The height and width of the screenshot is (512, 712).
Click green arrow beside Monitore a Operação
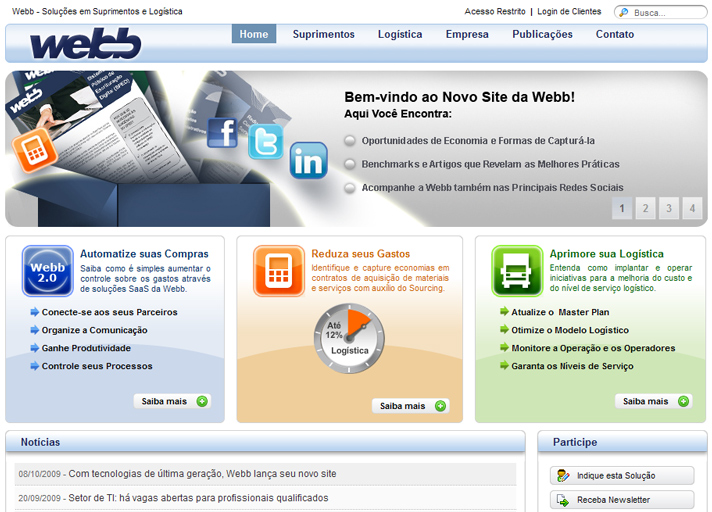tap(504, 348)
